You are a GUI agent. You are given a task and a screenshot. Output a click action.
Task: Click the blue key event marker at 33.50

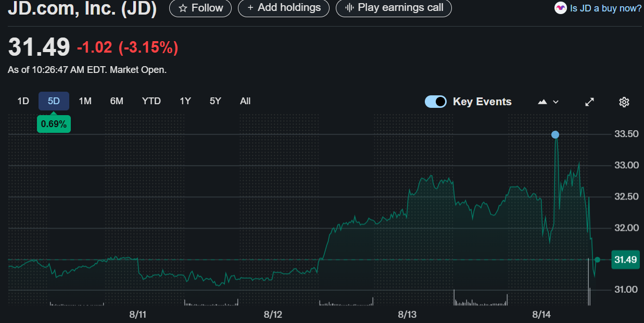[555, 134]
